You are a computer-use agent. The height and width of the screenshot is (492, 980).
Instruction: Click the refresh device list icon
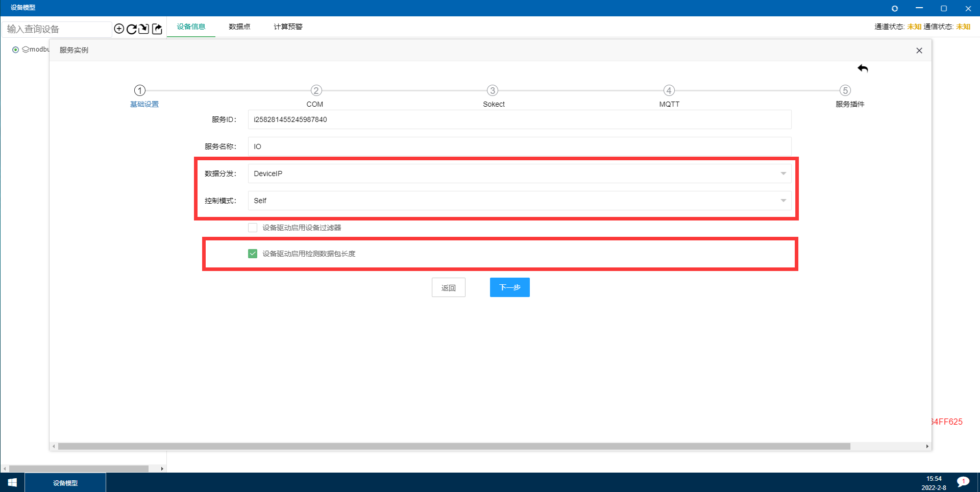(131, 29)
